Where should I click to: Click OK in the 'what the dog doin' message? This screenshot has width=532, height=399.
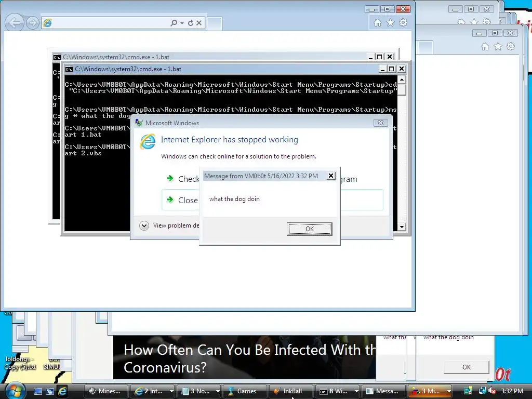pyautogui.click(x=310, y=229)
